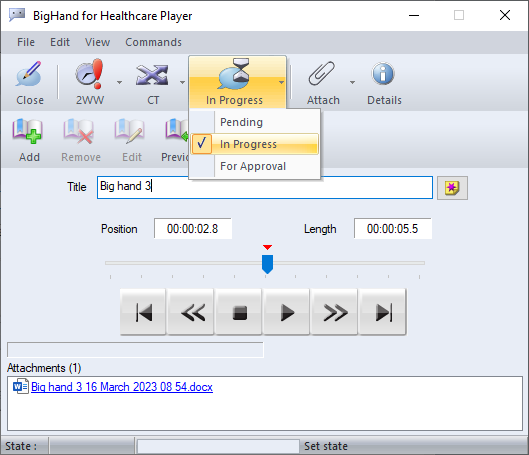529x455 pixels.
Task: Click the sticky note icon beside Title
Action: (x=452, y=188)
